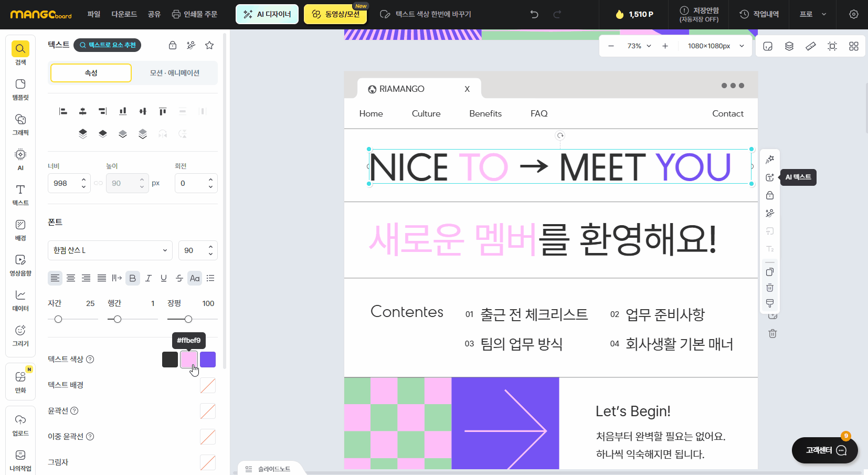Click the ruler icon in canvas toolbar
The height and width of the screenshot is (475, 868).
click(811, 46)
